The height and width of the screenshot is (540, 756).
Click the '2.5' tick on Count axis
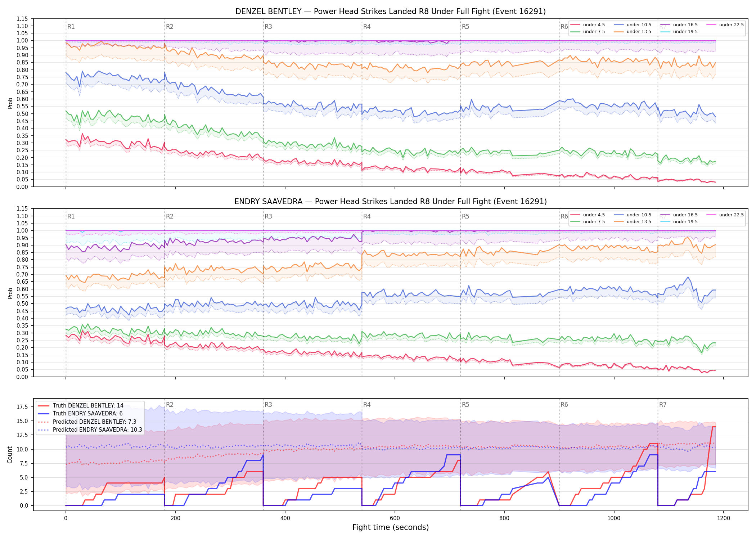point(24,491)
